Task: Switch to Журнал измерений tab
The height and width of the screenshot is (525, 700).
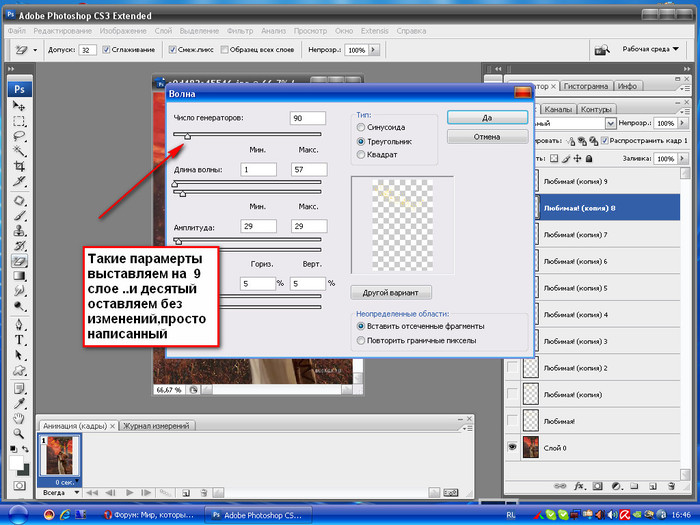Action: pyautogui.click(x=156, y=426)
